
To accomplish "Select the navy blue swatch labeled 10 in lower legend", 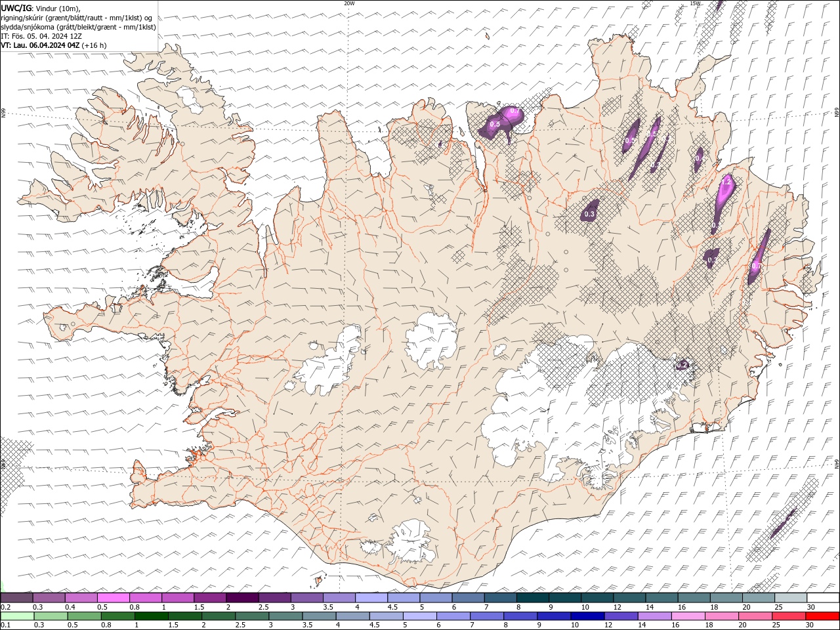I will (587, 616).
